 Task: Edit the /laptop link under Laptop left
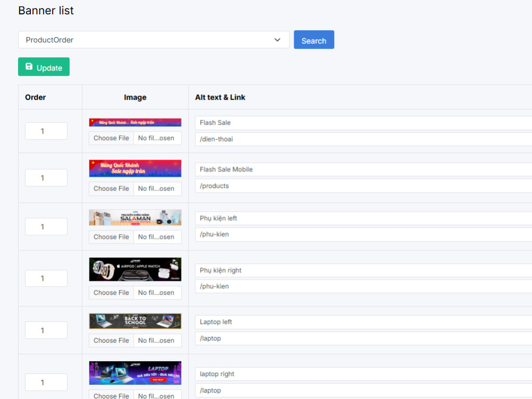pos(363,338)
